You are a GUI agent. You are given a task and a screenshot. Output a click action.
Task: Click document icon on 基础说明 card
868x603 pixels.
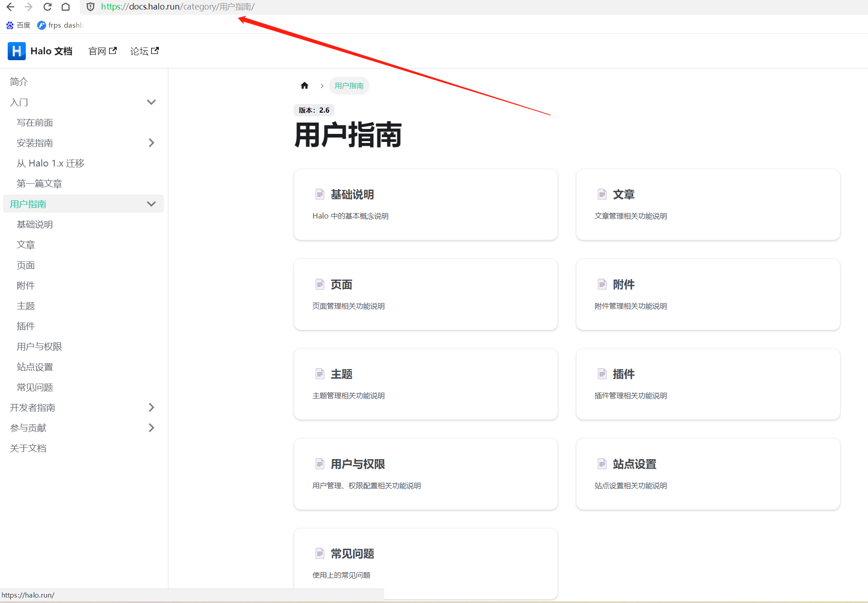(x=320, y=195)
